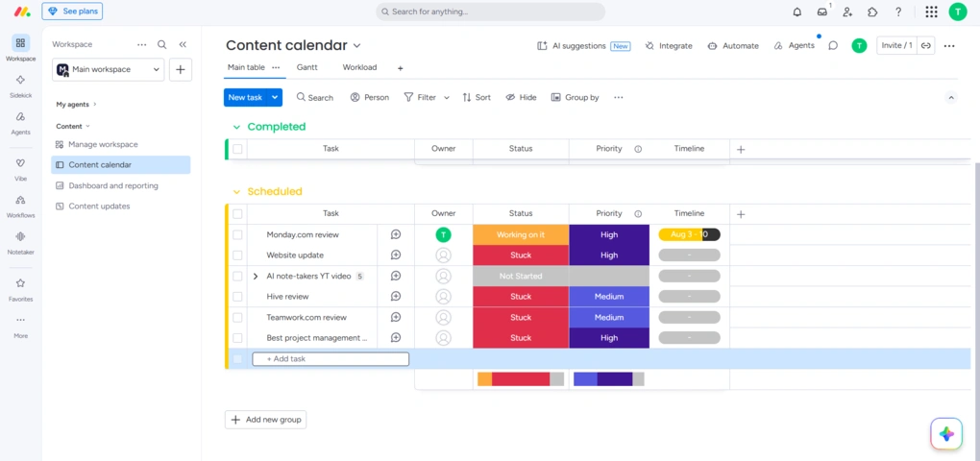Image resolution: width=980 pixels, height=461 pixels.
Task: Switch to the Workload tab
Action: coord(359,67)
